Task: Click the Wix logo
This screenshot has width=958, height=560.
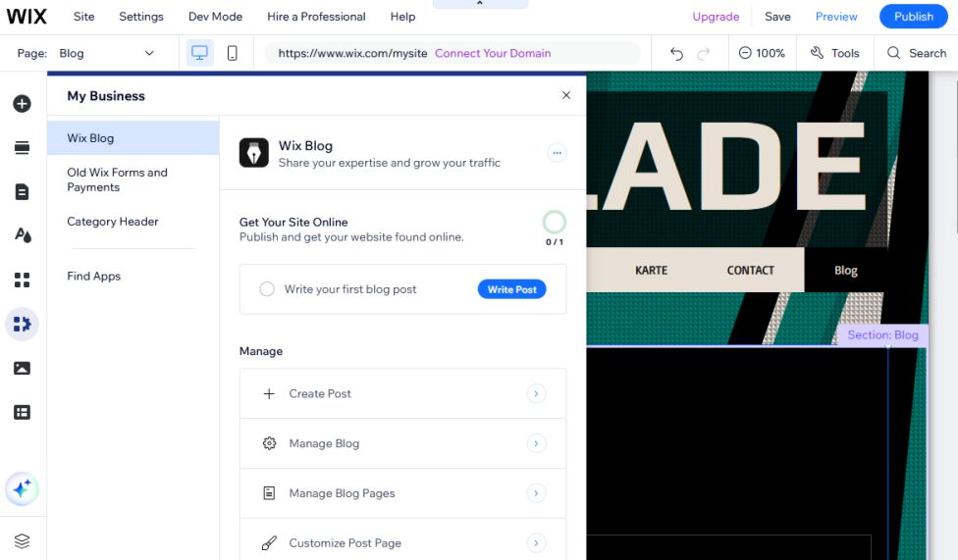Action: pyautogui.click(x=27, y=17)
